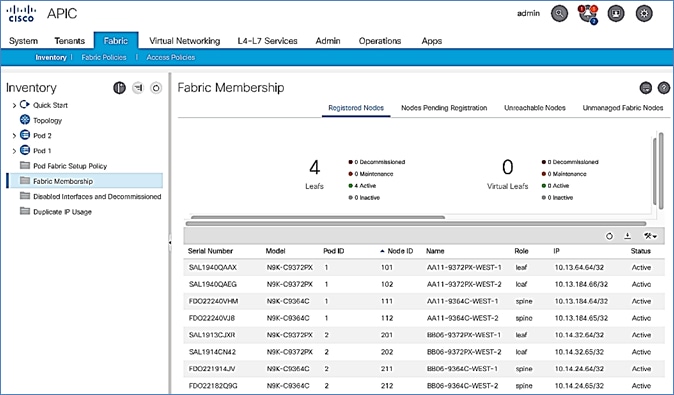The image size is (674, 395).
Task: Click the feedback icon in header
Action: (616, 14)
